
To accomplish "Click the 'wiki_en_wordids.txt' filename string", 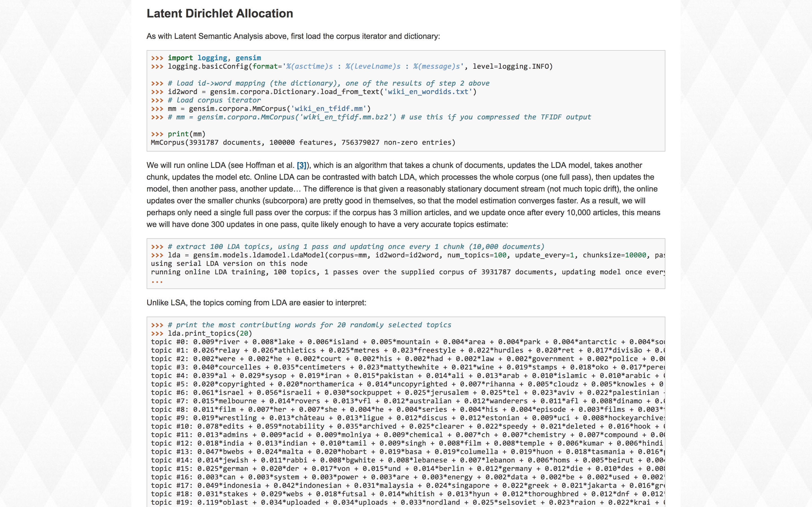I will 428,92.
